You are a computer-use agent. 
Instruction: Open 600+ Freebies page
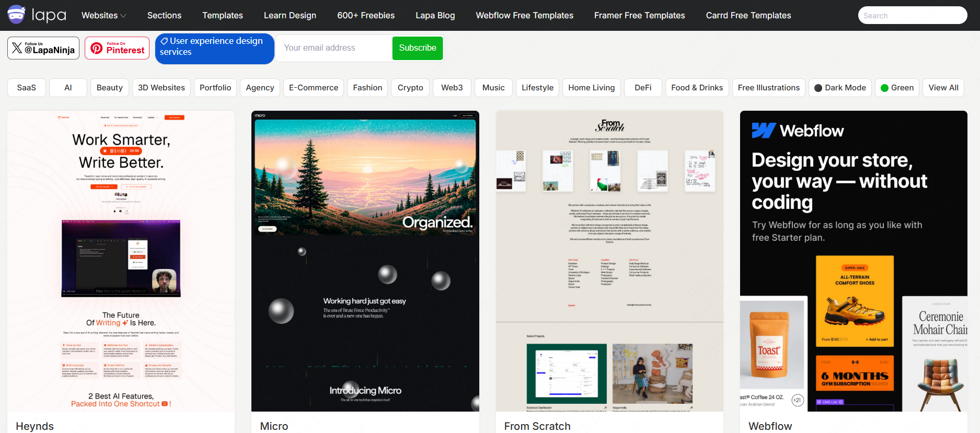coord(366,15)
